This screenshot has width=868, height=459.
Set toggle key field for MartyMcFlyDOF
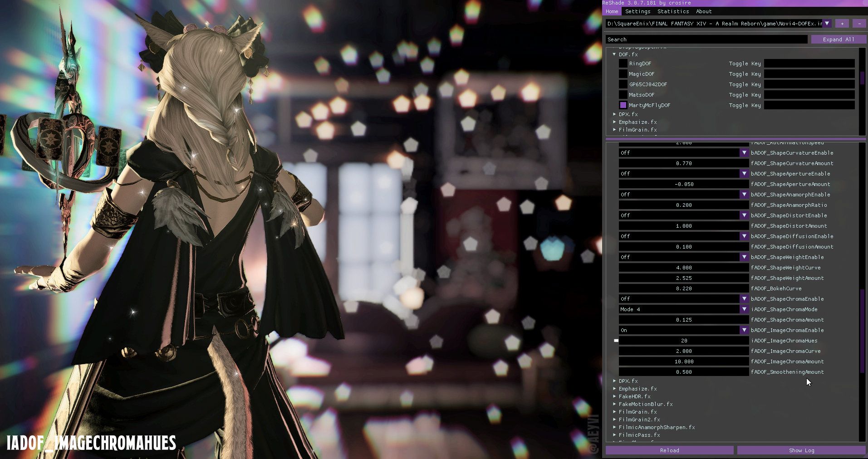809,105
